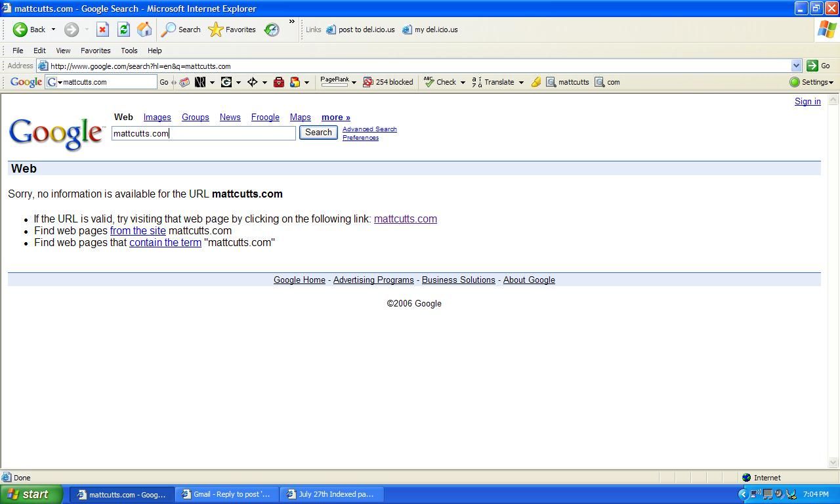Click the green Back arrow icon

coord(20,30)
